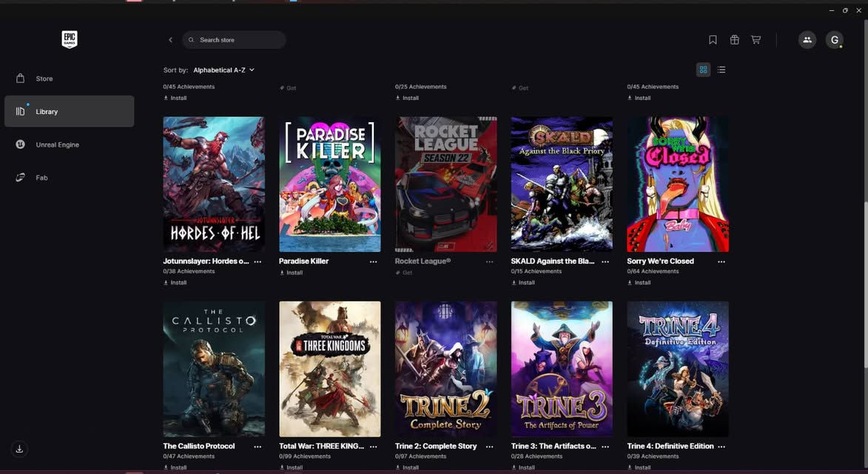Open more options for Jotunnslayer
This screenshot has height=474, width=868.
[258, 261]
